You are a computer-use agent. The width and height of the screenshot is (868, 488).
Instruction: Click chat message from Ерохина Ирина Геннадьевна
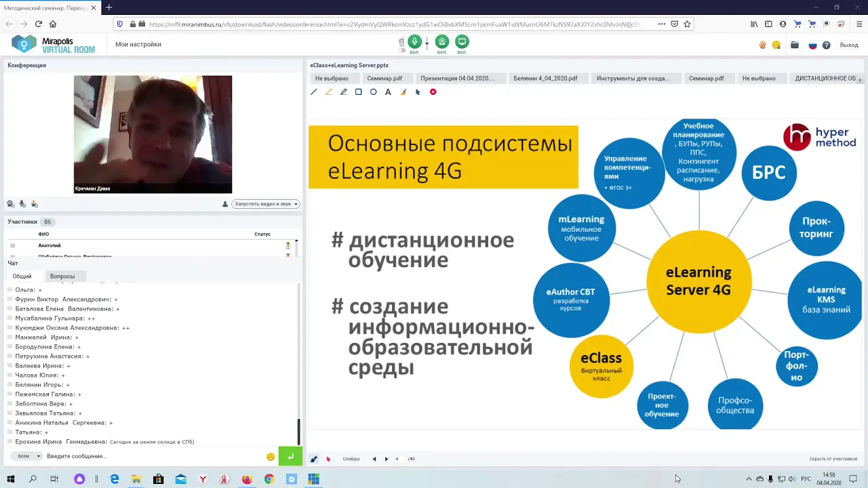(x=104, y=441)
